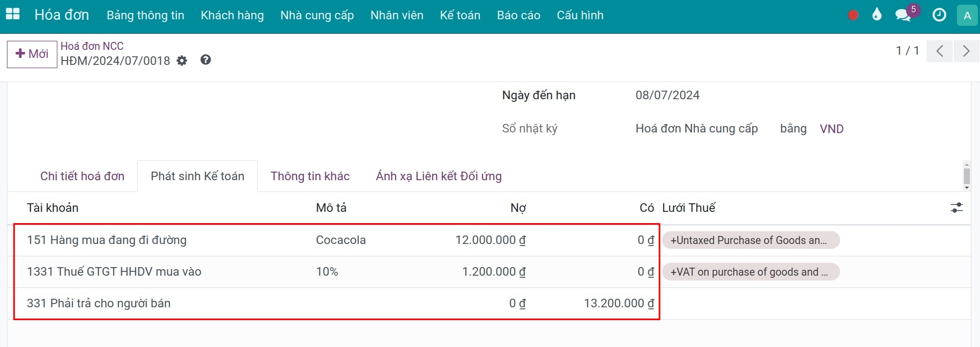Screen dimensions: 980x347
Task: Click the HĐM/2024/07/0018 record title
Action: (115, 61)
